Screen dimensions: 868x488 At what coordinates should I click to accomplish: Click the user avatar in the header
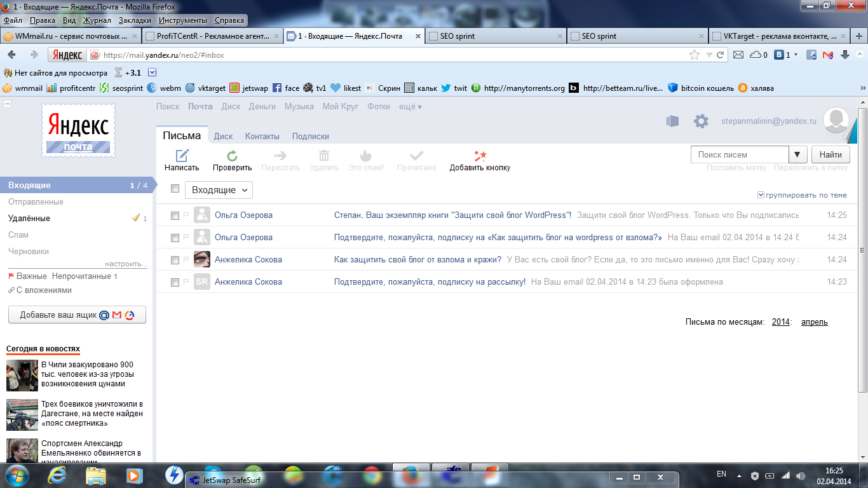click(837, 120)
